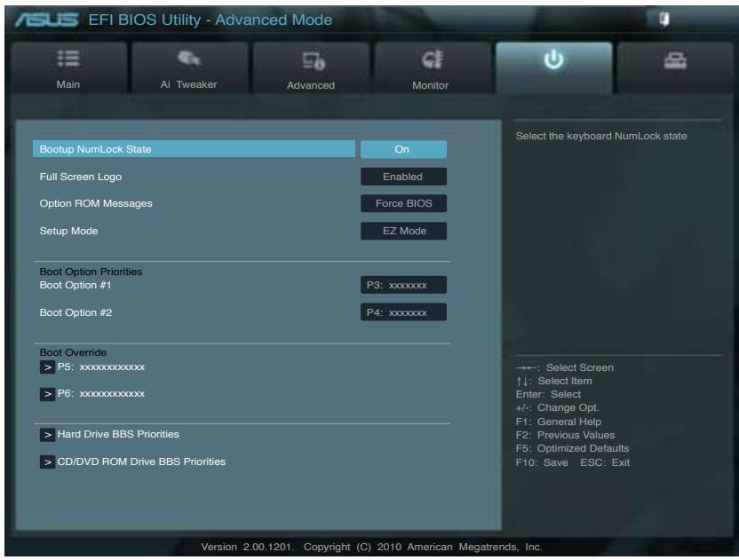739x560 pixels.
Task: Click the version and copyright footer text
Action: (x=371, y=547)
